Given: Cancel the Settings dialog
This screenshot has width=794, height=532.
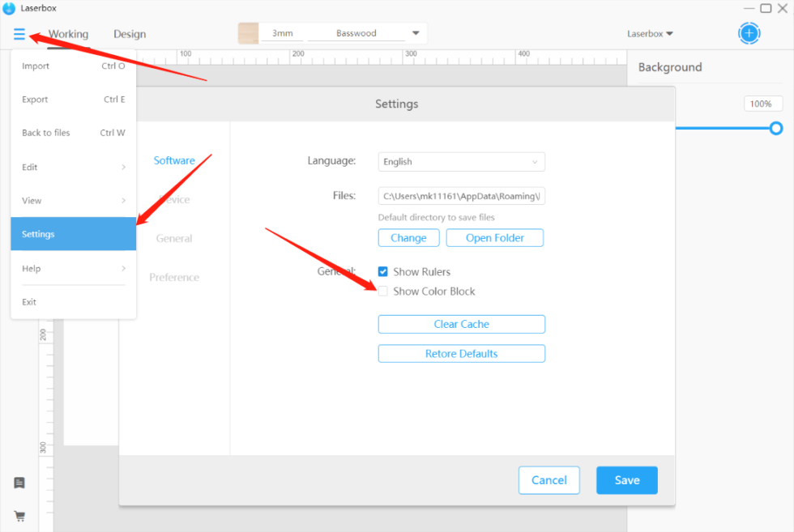Looking at the screenshot, I should coord(549,480).
